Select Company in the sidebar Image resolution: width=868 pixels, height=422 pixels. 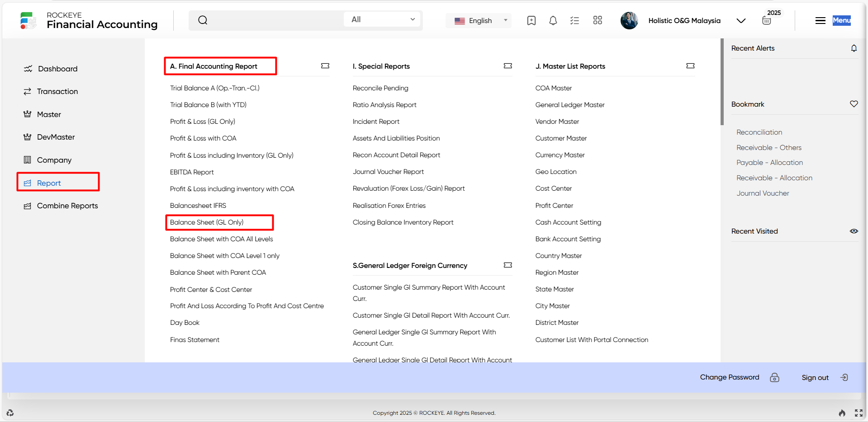click(54, 160)
